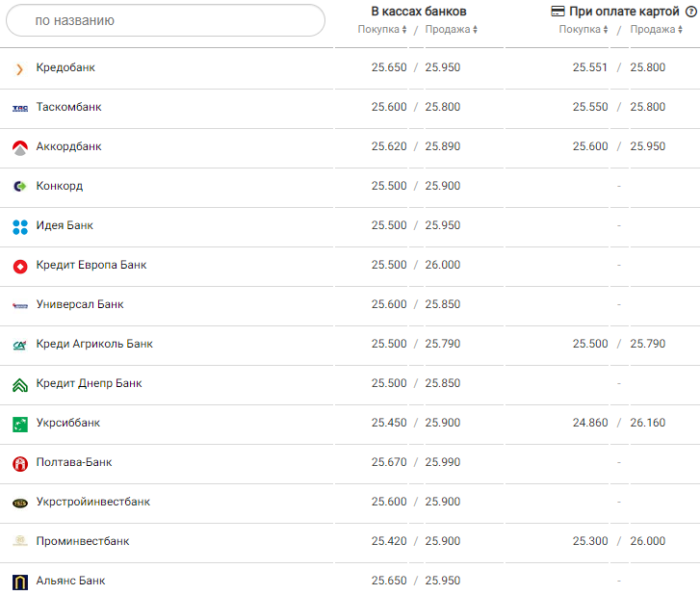
Task: Click the Таскомбанк logo icon
Action: coord(20,108)
